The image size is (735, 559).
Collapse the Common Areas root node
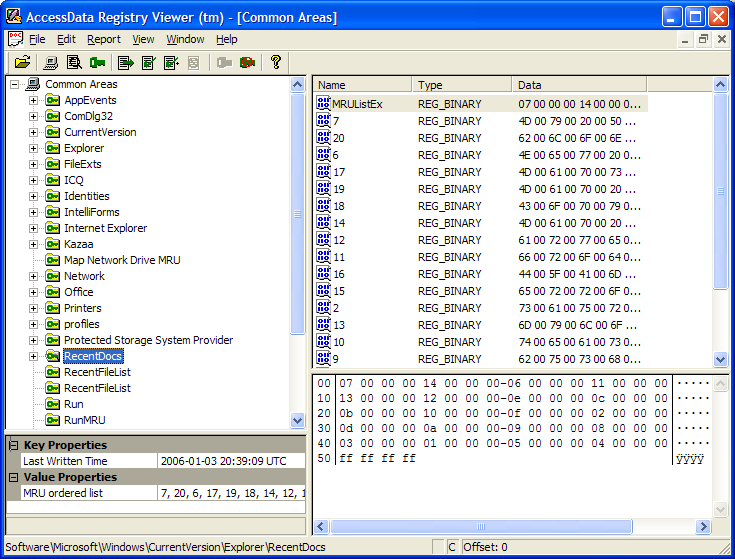pos(15,84)
